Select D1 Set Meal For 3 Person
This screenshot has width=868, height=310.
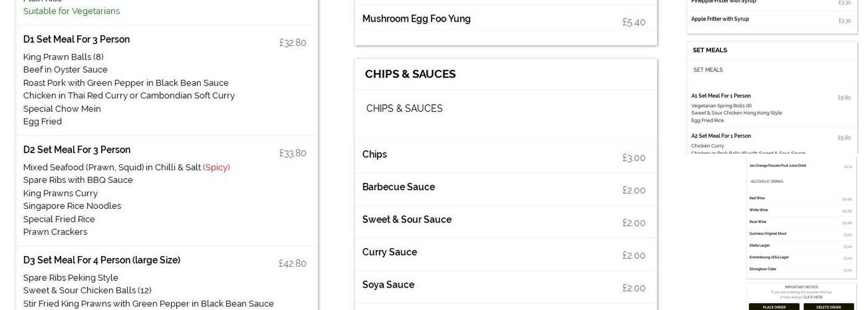tap(77, 40)
